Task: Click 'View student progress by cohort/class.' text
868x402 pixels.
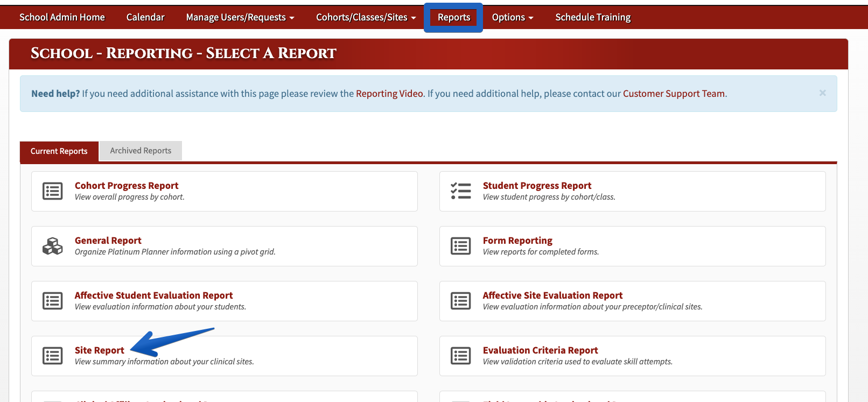Action: 549,197
